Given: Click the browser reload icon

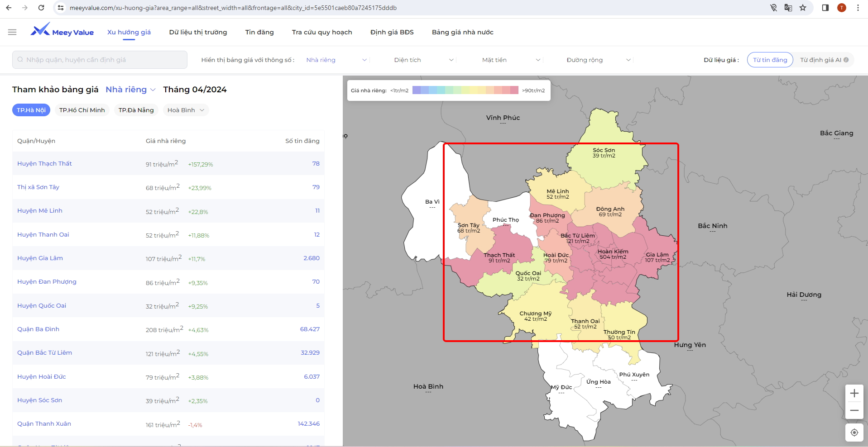Looking at the screenshot, I should 41,8.
